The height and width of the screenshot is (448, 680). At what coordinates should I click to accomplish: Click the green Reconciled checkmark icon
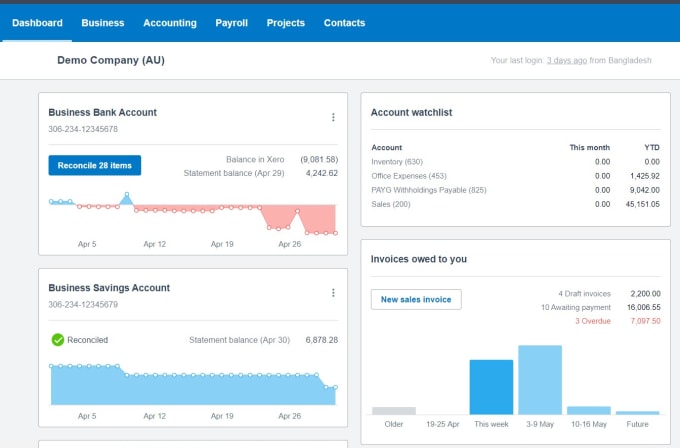(x=58, y=340)
